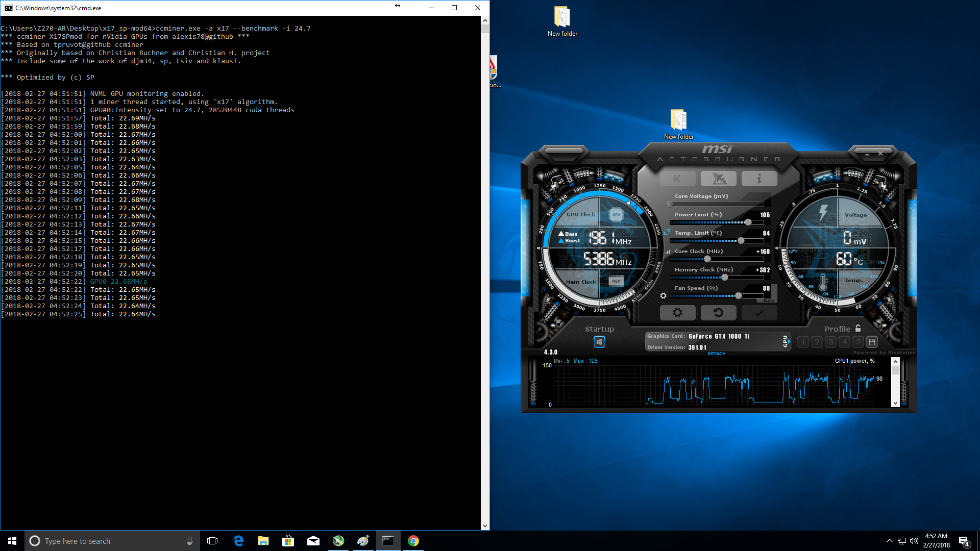Image resolution: width=980 pixels, height=551 pixels.
Task: Open the information i button in Afterburner
Action: pyautogui.click(x=759, y=179)
